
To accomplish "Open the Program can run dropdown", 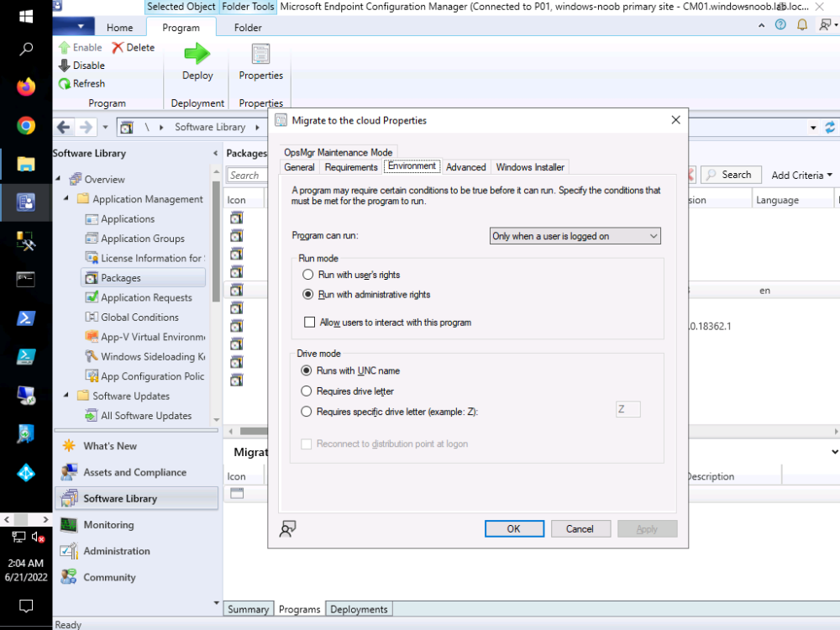I will (575, 236).
